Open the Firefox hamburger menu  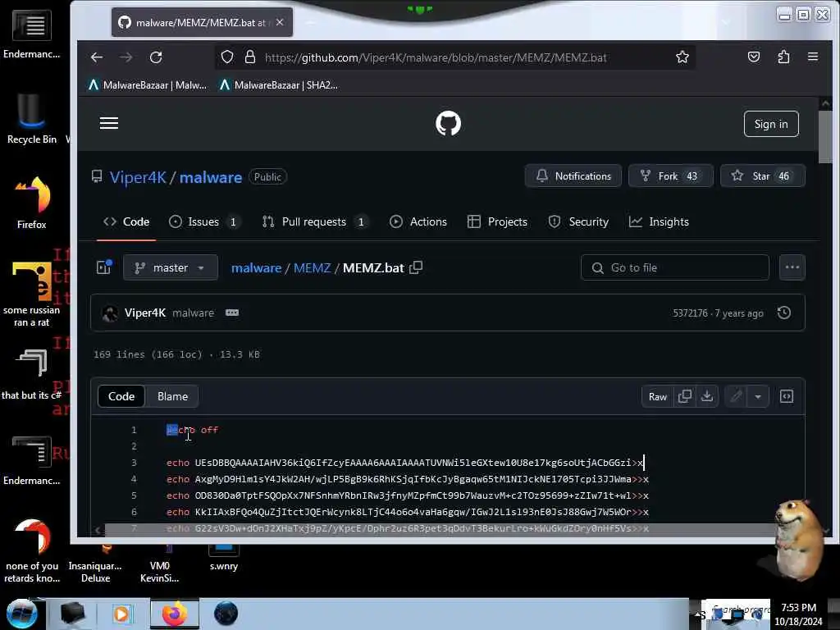point(813,57)
